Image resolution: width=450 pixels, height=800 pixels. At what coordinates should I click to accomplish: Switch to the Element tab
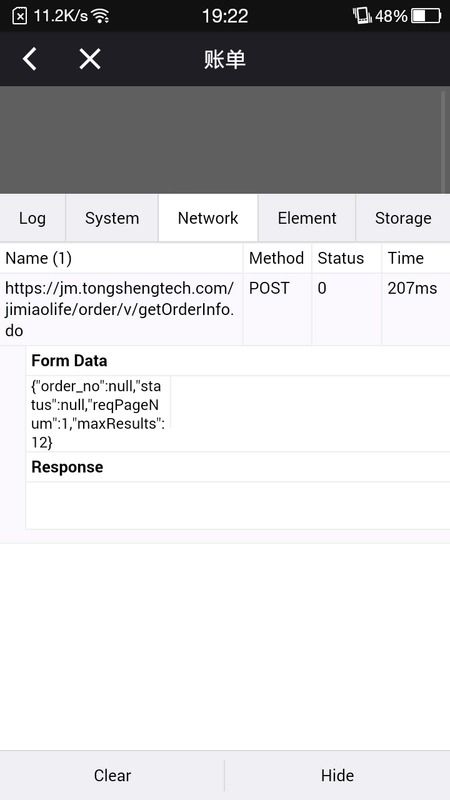tap(307, 218)
